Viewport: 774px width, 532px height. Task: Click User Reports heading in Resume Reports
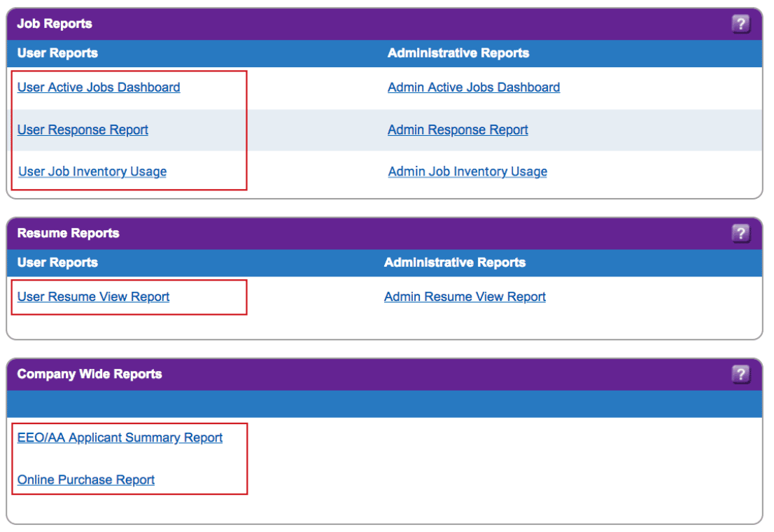coord(57,262)
